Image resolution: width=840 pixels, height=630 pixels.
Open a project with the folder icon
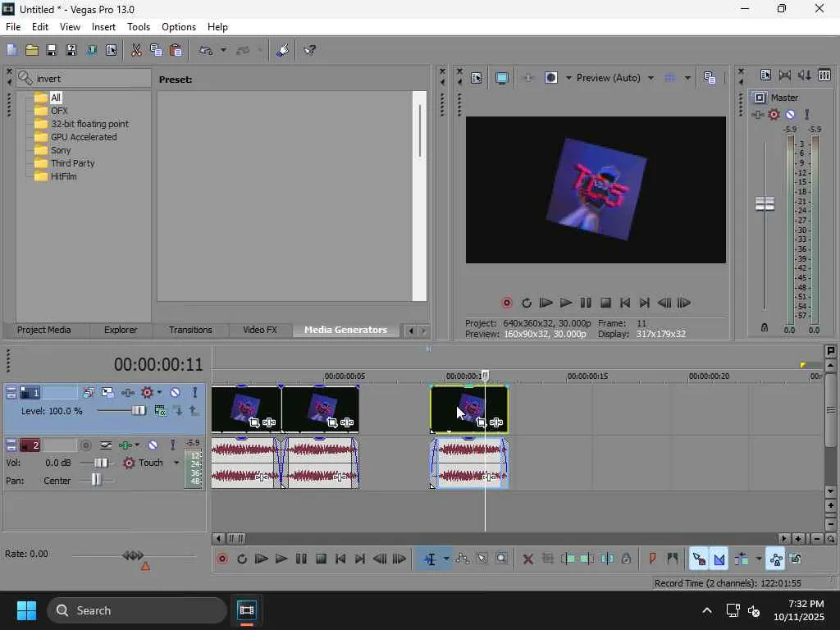coord(32,50)
